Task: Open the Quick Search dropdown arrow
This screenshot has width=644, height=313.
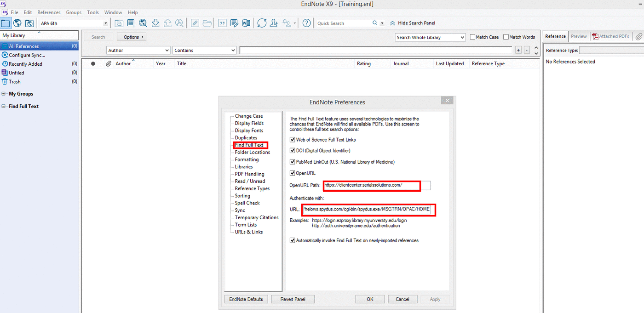Action: click(x=382, y=23)
